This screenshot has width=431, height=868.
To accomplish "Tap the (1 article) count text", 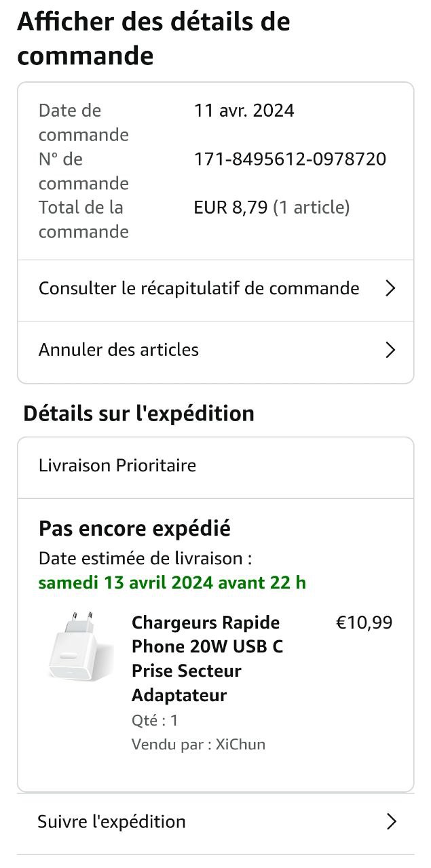I will pyautogui.click(x=311, y=208).
